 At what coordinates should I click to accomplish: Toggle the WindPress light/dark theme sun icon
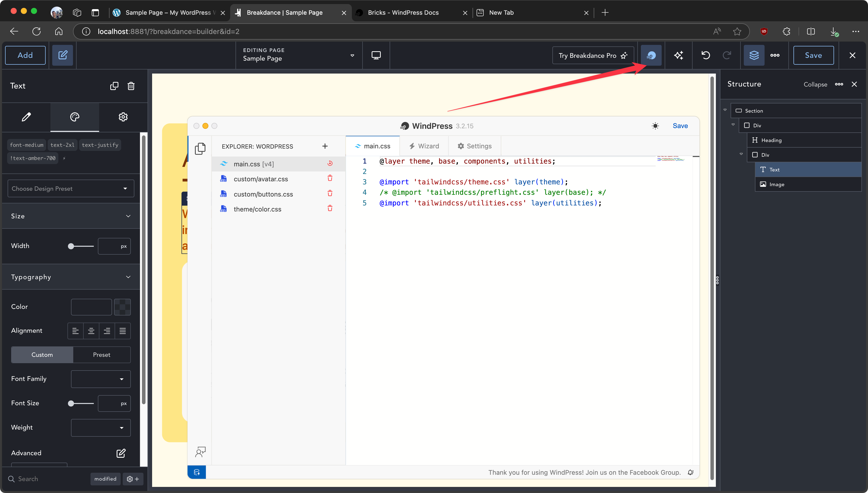[x=655, y=126]
